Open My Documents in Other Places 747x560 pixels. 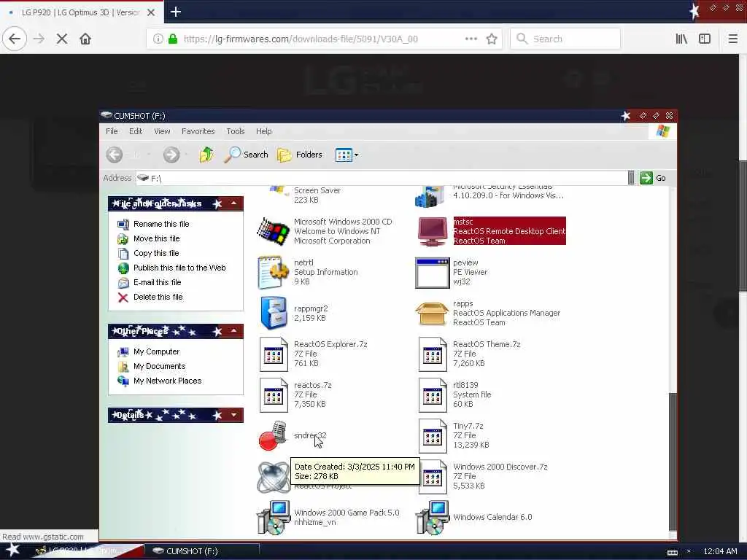[159, 366]
